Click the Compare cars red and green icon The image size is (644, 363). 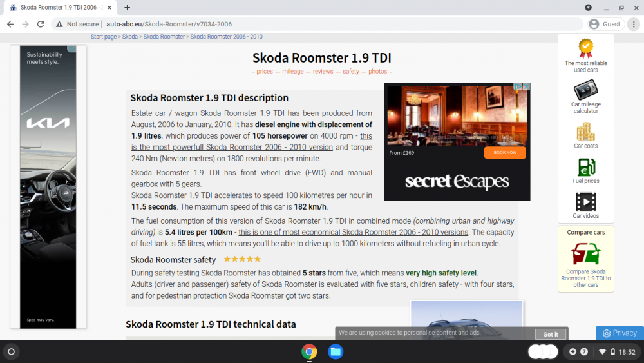tap(585, 253)
